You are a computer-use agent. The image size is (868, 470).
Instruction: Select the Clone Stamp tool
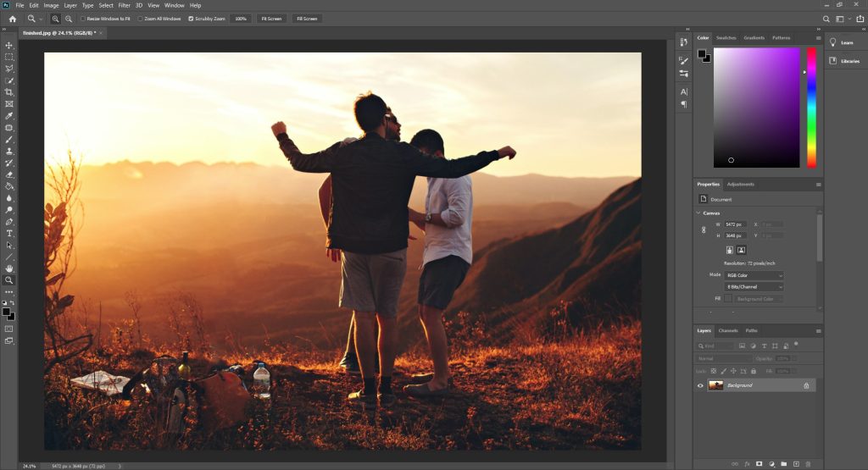point(8,151)
